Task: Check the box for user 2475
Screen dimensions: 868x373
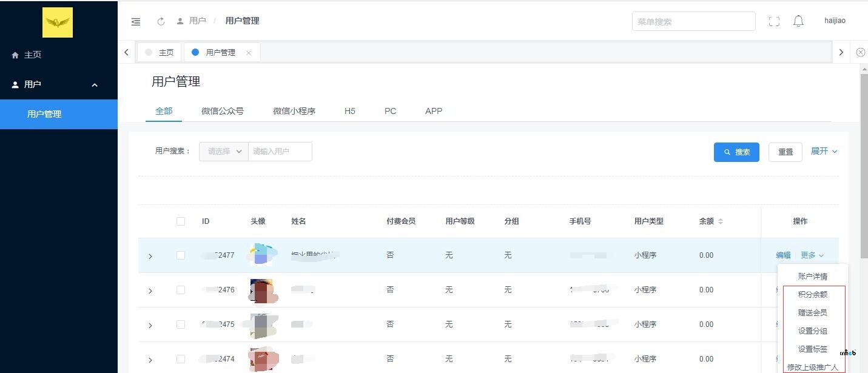Action: tap(181, 324)
